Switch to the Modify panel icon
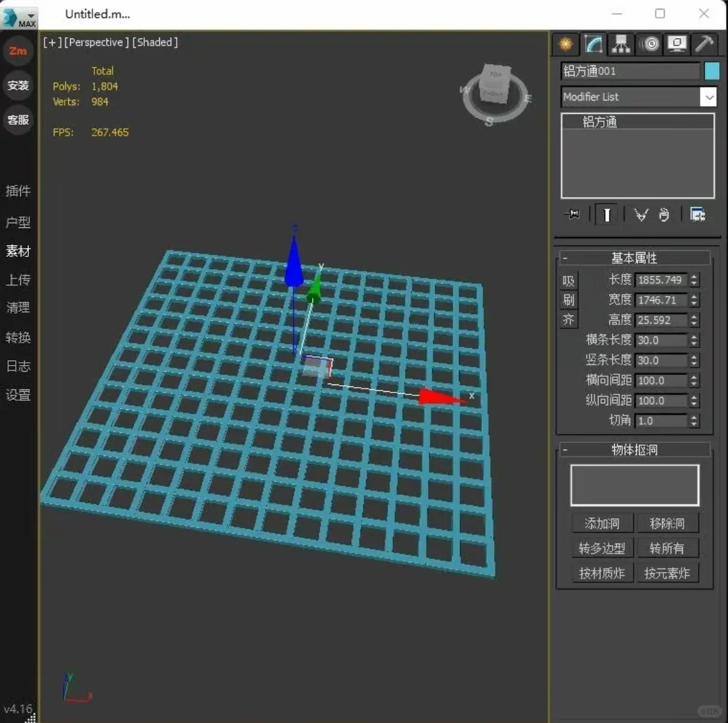Image resolution: width=728 pixels, height=723 pixels. pos(593,44)
